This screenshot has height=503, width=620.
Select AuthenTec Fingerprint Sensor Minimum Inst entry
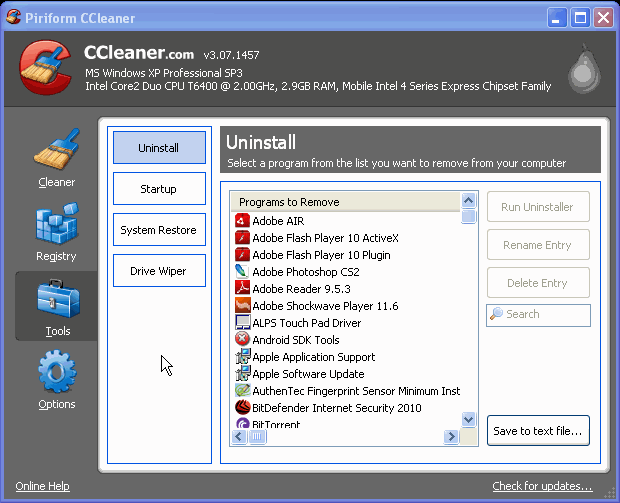click(356, 391)
